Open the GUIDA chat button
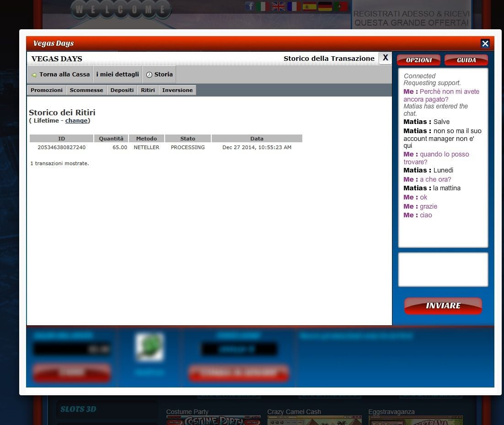The height and width of the screenshot is (425, 504). point(466,60)
